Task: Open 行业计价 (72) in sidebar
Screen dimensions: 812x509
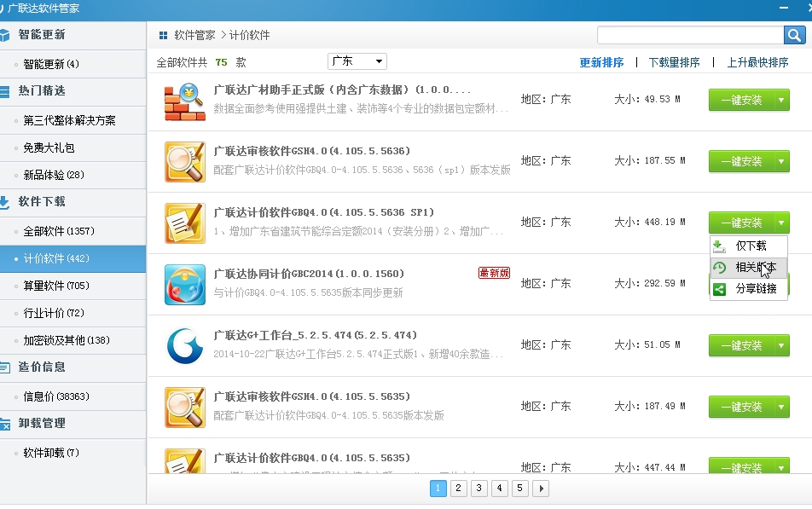Action: 72,313
